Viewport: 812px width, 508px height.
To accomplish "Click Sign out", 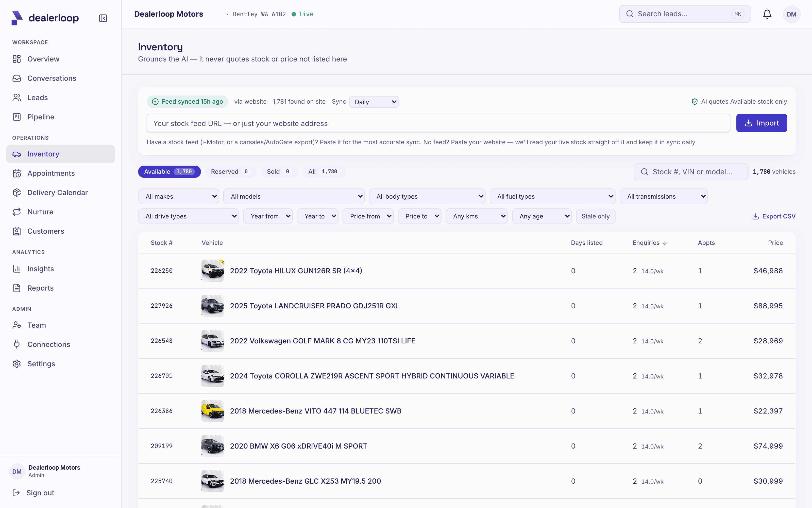I will coord(33,493).
